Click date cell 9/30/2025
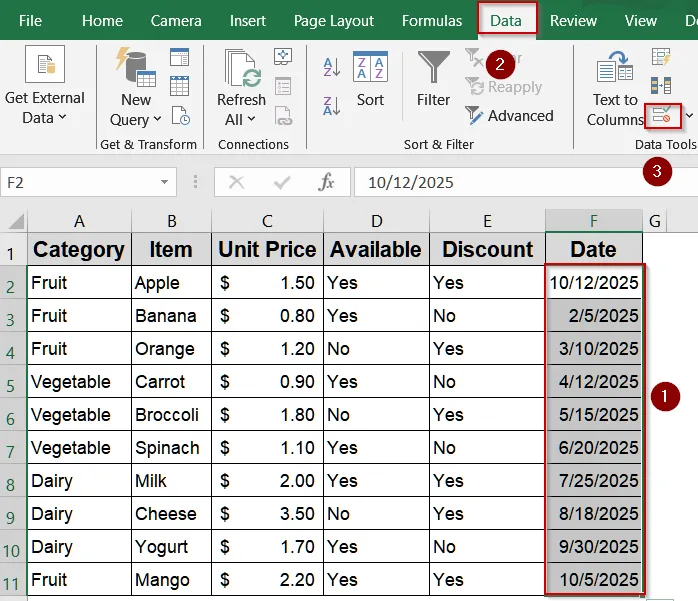This screenshot has height=601, width=698. click(x=594, y=546)
